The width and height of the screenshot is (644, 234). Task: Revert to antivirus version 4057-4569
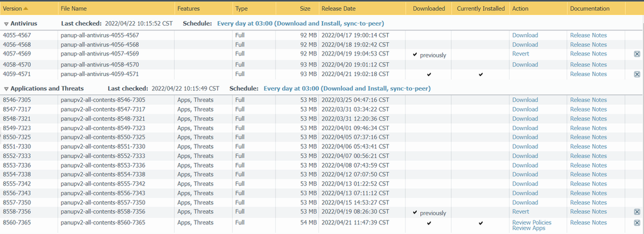click(520, 54)
